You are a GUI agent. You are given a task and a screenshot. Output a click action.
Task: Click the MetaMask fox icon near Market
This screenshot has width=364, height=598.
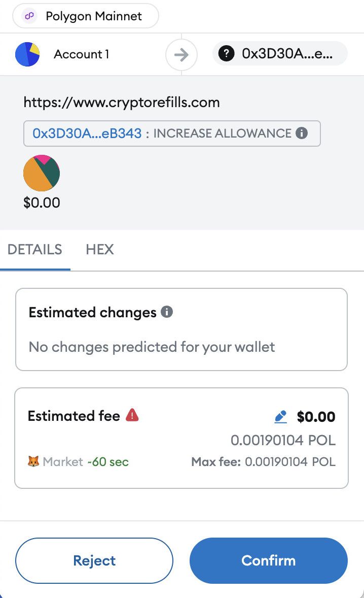click(x=33, y=462)
